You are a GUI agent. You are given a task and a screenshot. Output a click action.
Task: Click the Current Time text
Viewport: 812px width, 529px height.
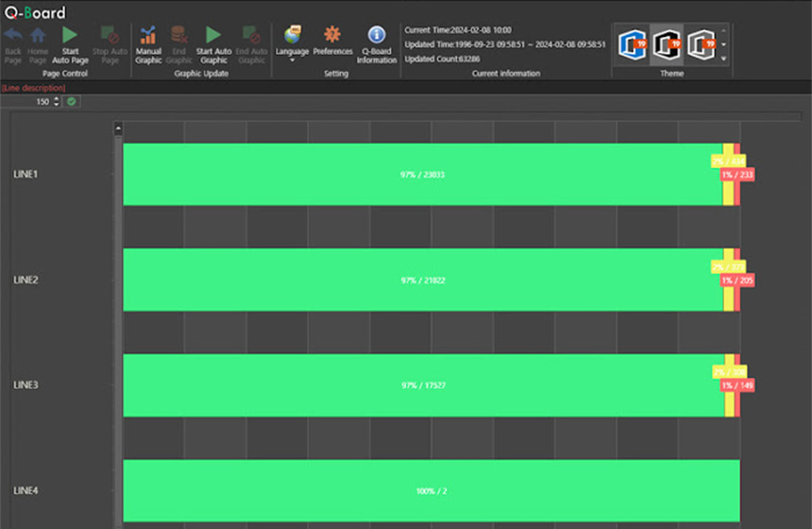point(458,30)
